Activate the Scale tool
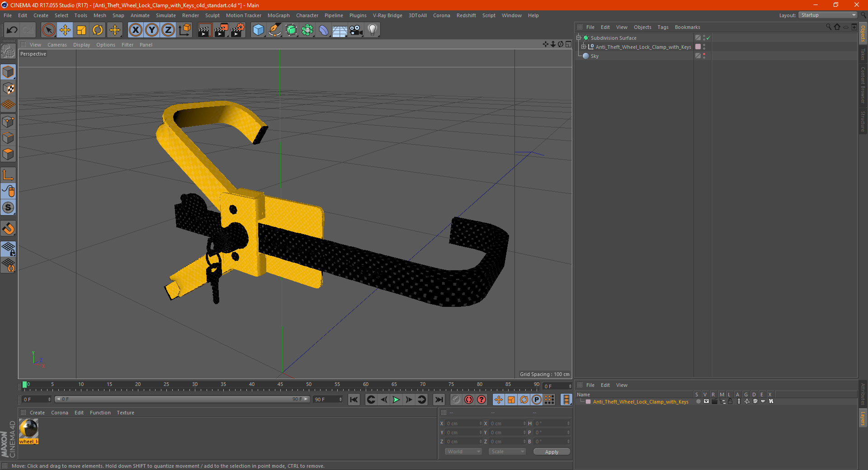 click(81, 30)
